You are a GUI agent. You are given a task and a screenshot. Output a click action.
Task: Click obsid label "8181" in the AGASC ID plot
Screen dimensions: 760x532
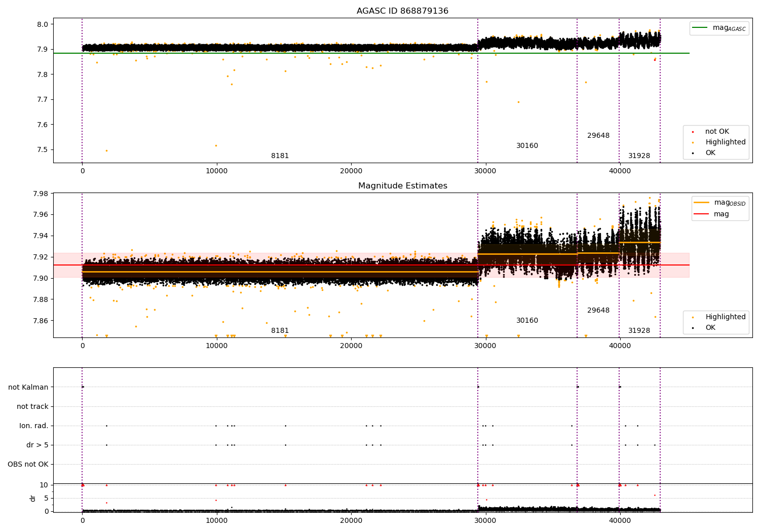pos(280,156)
